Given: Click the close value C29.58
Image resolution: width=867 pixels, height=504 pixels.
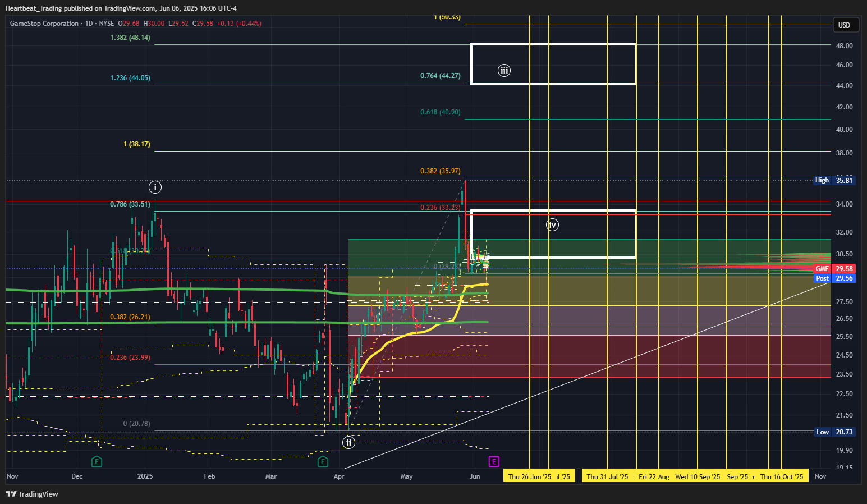Looking at the screenshot, I should click(x=203, y=24).
